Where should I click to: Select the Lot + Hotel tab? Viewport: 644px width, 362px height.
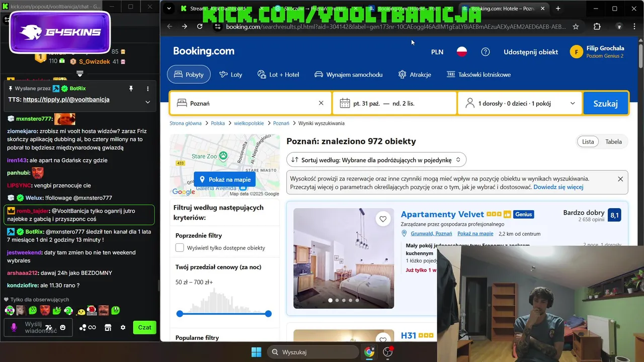pyautogui.click(x=278, y=74)
